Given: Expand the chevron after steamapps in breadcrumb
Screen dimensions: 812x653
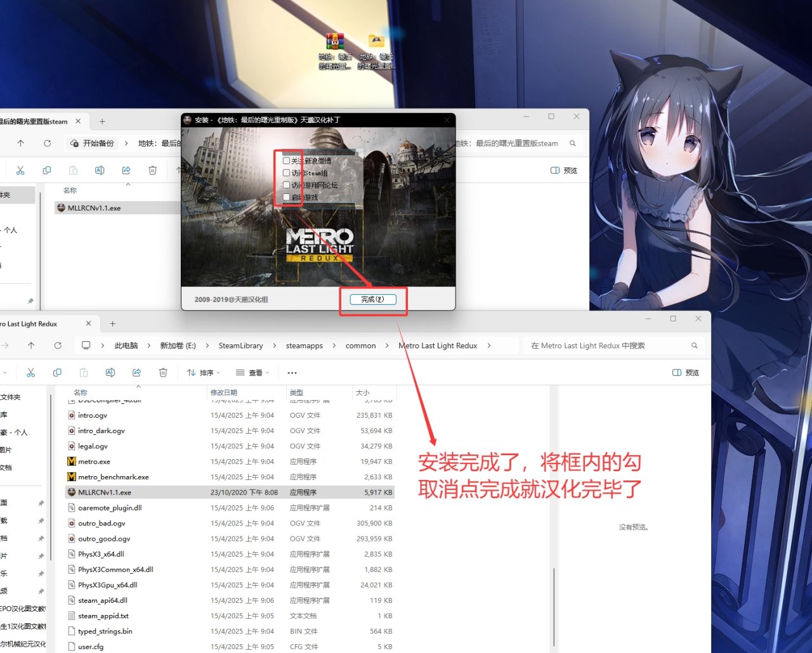Looking at the screenshot, I should coord(334,346).
